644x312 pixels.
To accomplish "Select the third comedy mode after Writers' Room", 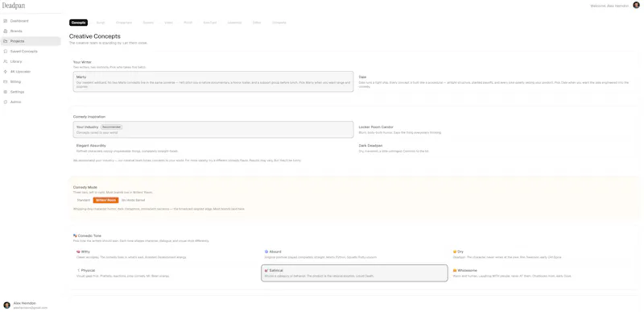I will [x=133, y=200].
